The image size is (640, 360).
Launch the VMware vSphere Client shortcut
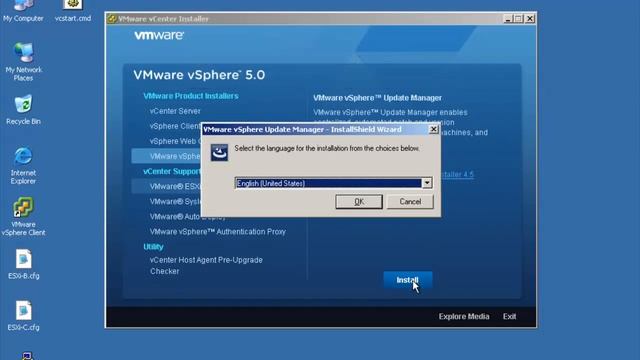(x=23, y=217)
